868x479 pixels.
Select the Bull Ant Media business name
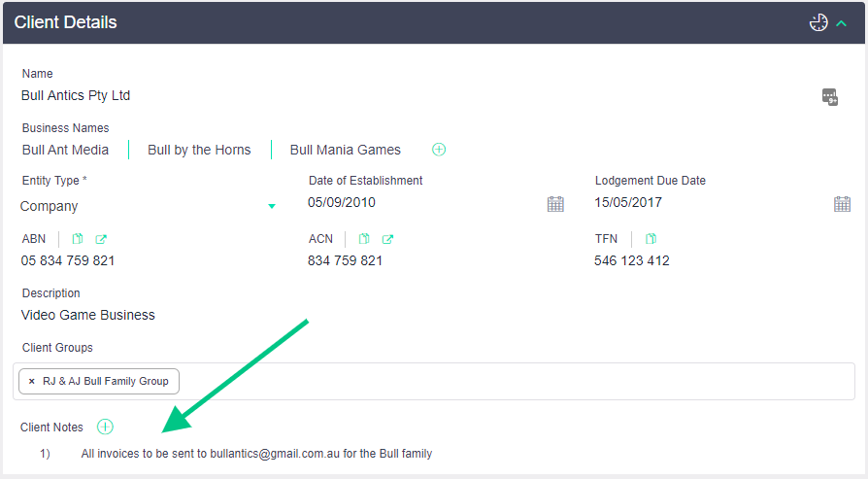(65, 150)
